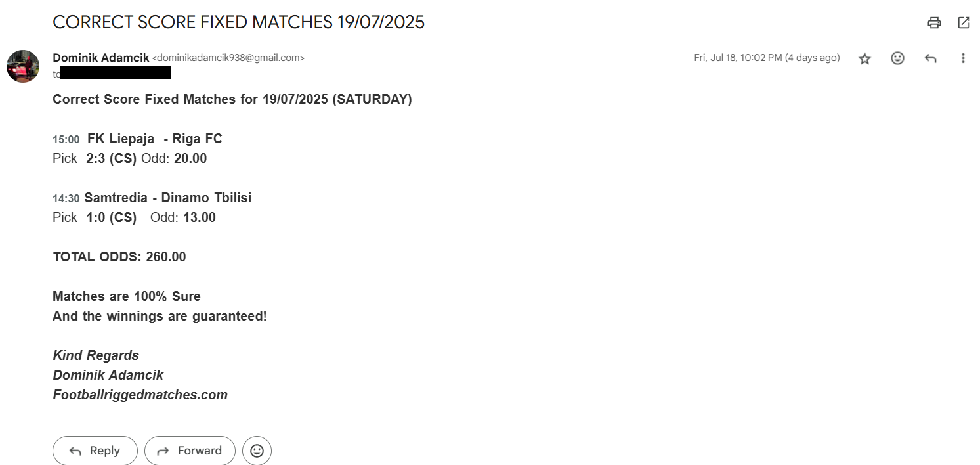980x465 pixels.
Task: Open the three-dot More options menu
Action: click(x=963, y=58)
